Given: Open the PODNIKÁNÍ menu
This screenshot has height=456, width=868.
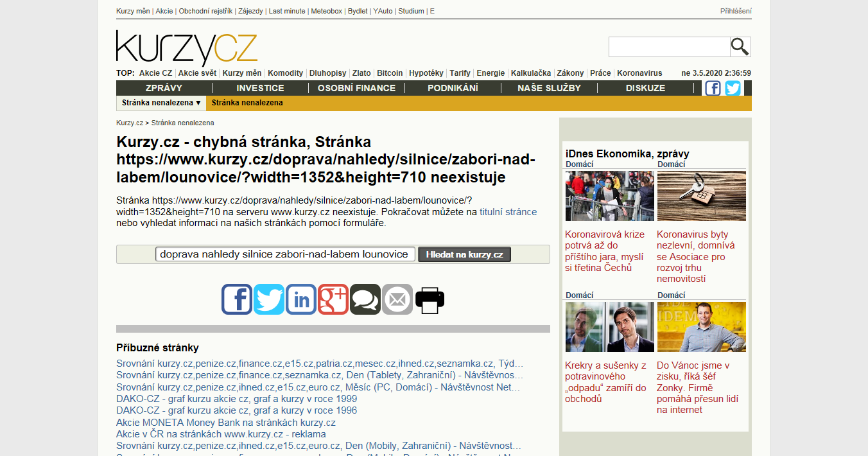Looking at the screenshot, I should point(453,88).
